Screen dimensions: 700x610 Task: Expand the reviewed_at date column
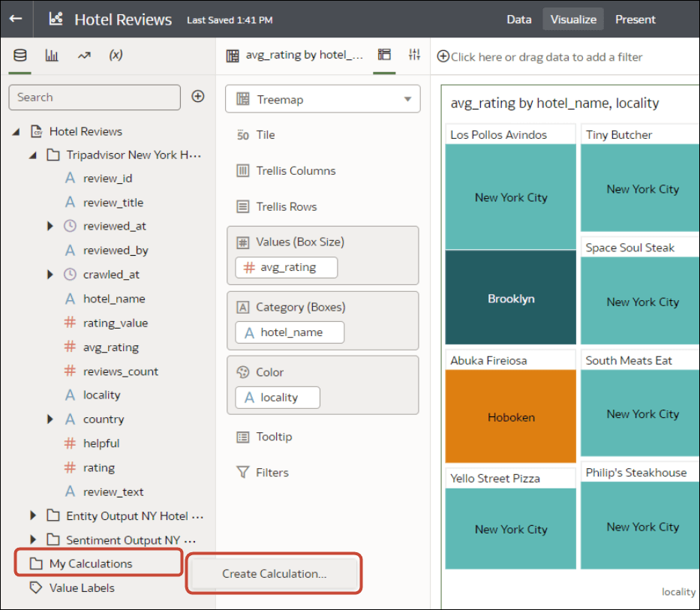pyautogui.click(x=50, y=226)
